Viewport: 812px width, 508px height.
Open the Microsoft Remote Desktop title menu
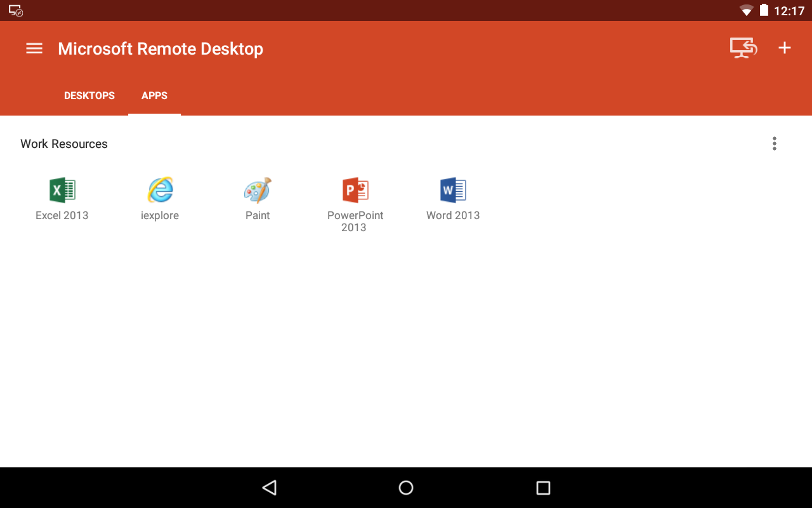pyautogui.click(x=160, y=48)
